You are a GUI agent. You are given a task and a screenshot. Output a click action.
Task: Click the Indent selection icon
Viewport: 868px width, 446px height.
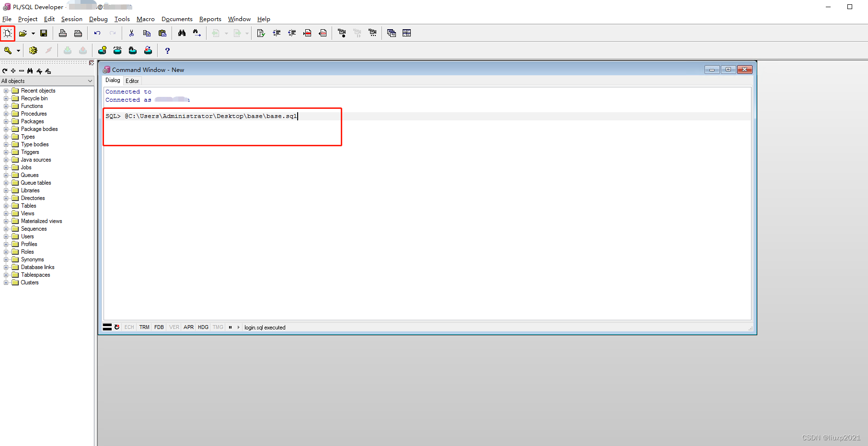click(x=277, y=33)
